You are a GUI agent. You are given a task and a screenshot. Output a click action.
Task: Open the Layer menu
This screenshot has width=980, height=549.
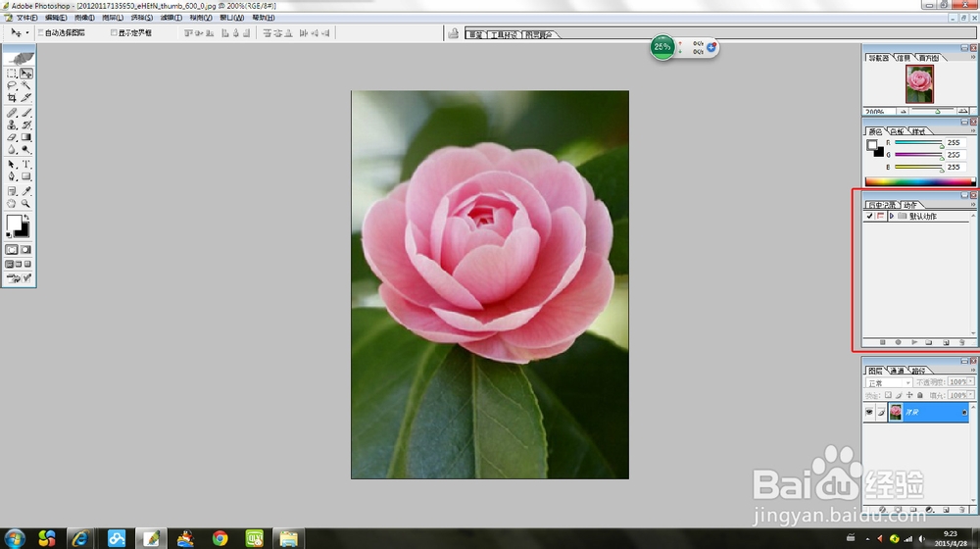coord(113,18)
